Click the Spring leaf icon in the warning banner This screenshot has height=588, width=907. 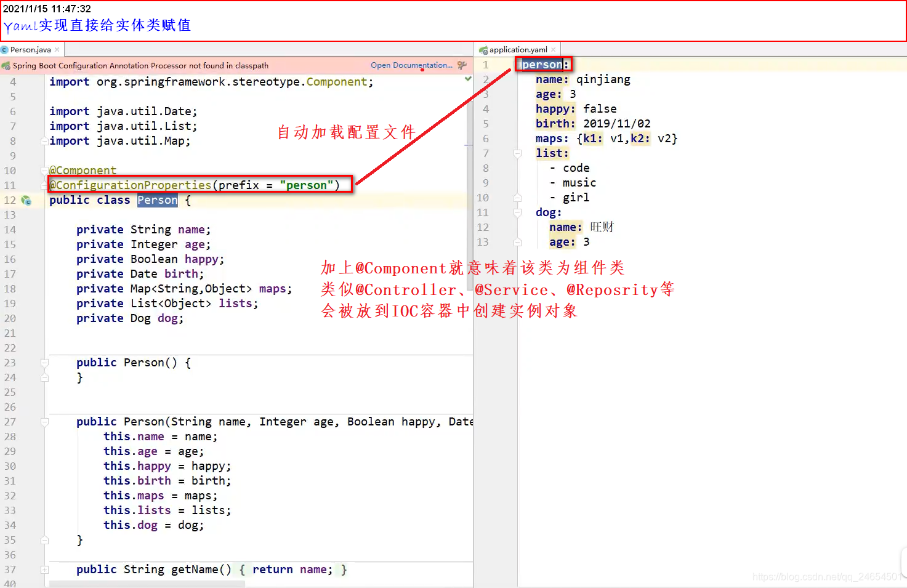click(6, 66)
